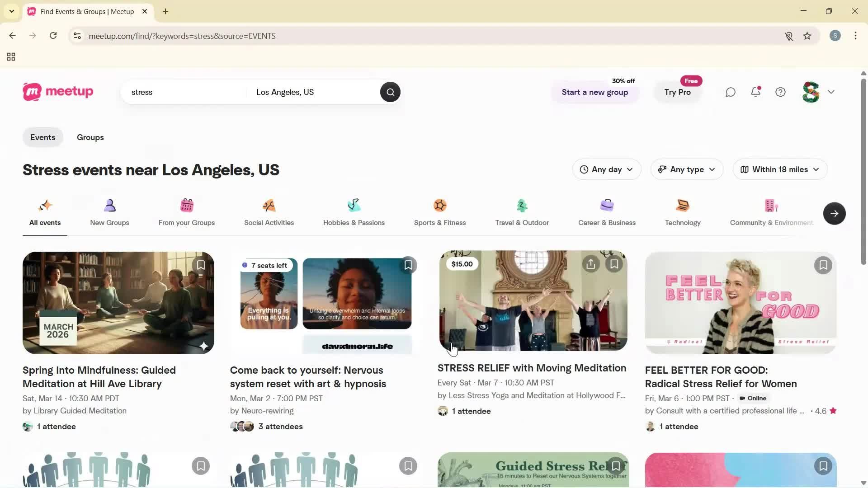The width and height of the screenshot is (868, 488).
Task: Click the Hobbies & Passions icon
Action: 354,206
